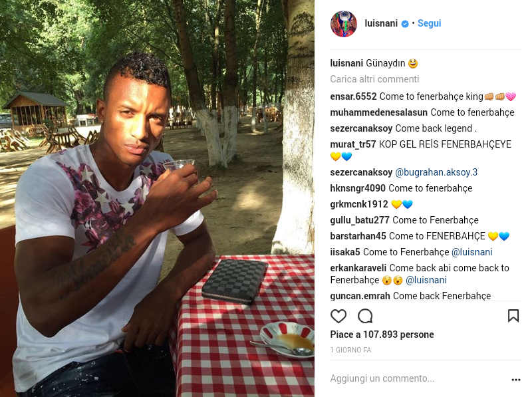Open post permalink via 1 GIORNO FA

coord(350,350)
